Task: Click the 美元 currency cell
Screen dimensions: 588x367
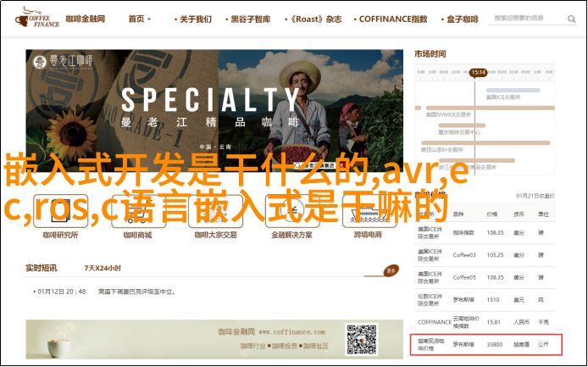Action: 519,300
